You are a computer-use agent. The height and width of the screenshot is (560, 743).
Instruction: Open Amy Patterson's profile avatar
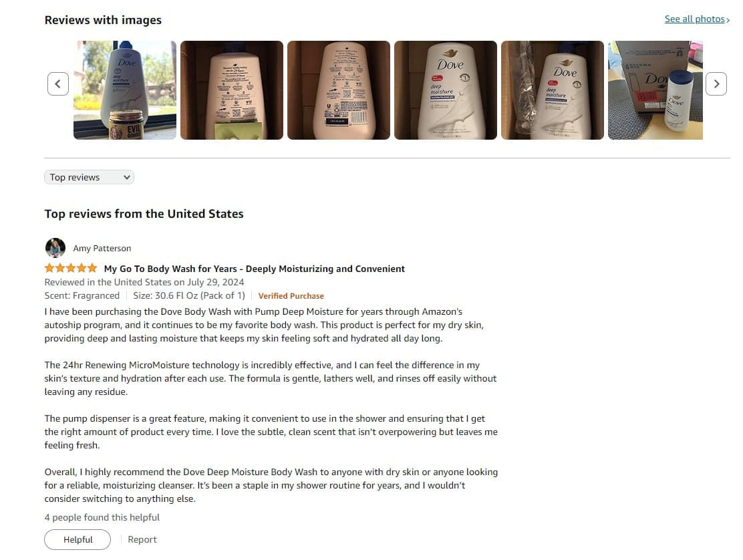55,248
